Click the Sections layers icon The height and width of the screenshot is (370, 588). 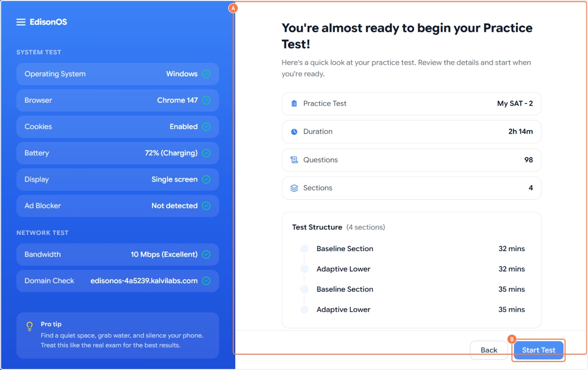pyautogui.click(x=294, y=188)
